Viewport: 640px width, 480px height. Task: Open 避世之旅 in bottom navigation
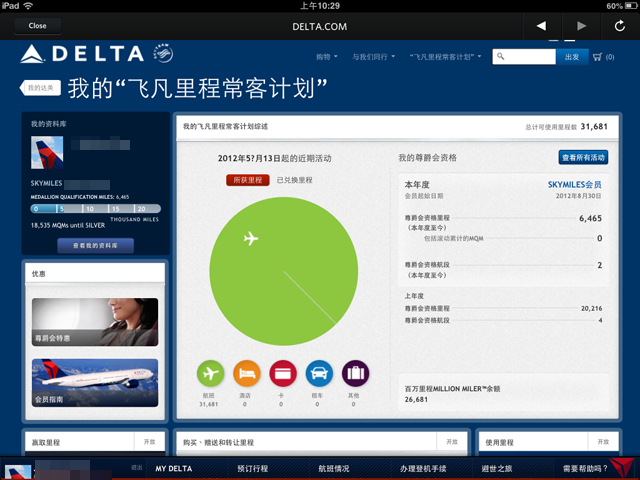(x=496, y=469)
